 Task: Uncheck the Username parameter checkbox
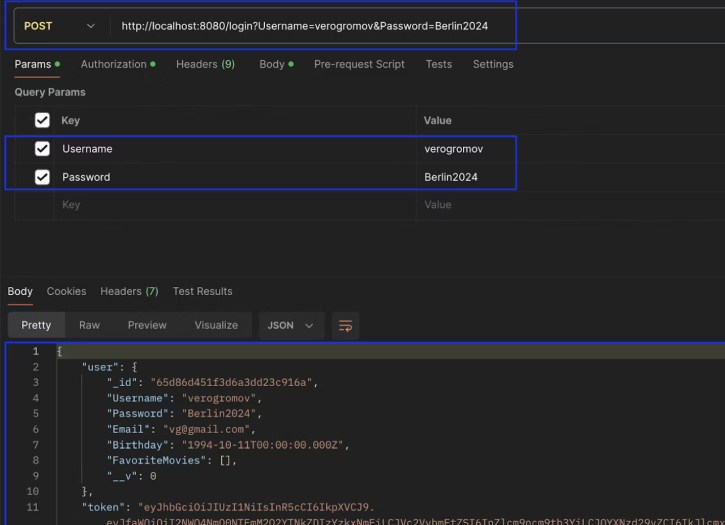[x=42, y=148]
